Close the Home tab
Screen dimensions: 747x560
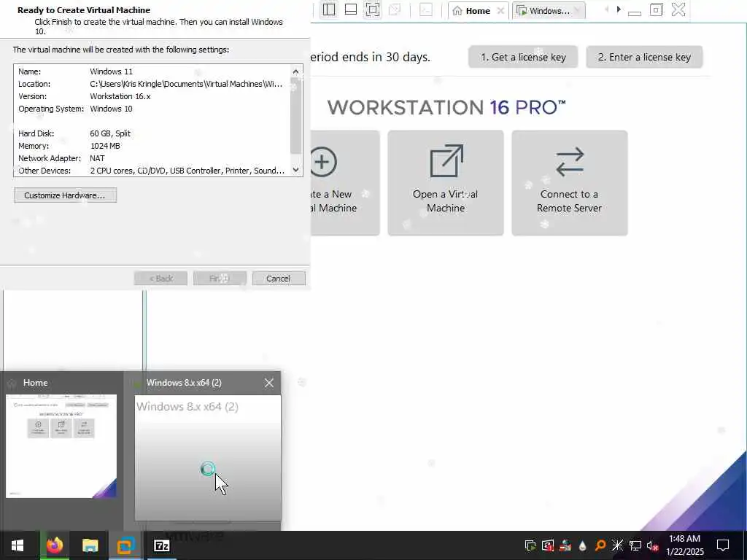point(500,10)
